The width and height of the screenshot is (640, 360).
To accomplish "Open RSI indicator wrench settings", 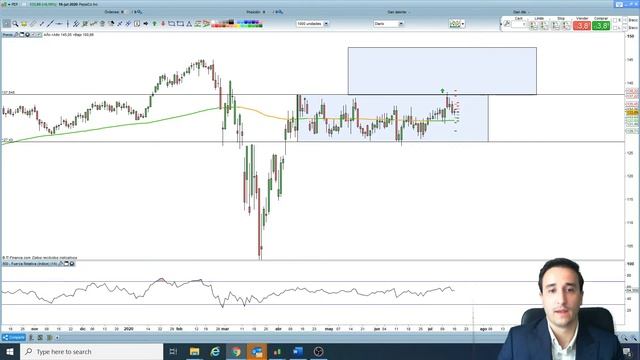I will coord(60,264).
